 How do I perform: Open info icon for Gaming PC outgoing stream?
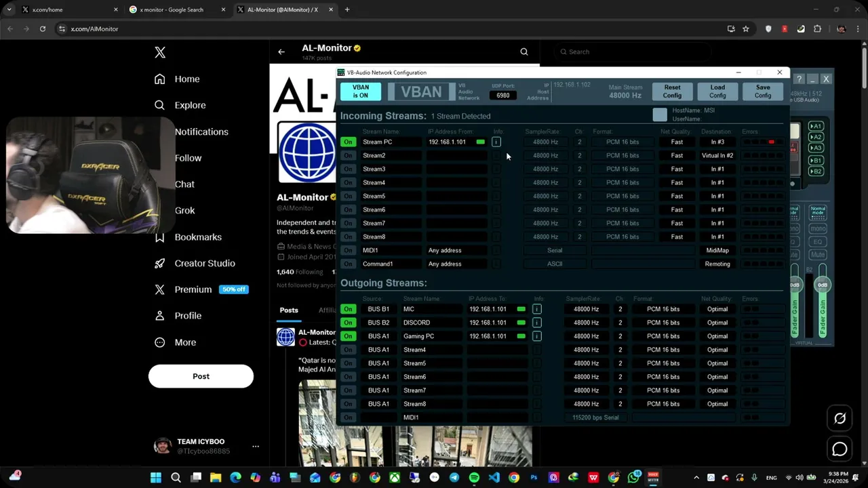pyautogui.click(x=536, y=336)
